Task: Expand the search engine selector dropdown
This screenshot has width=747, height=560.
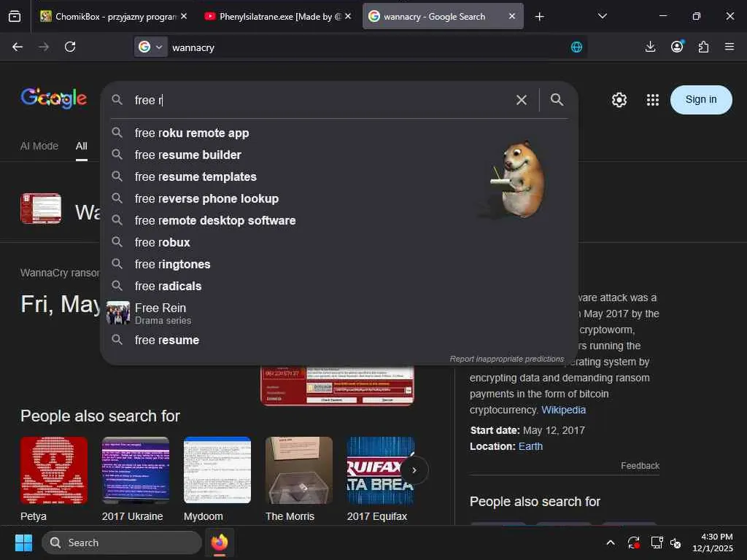Action: [150, 47]
